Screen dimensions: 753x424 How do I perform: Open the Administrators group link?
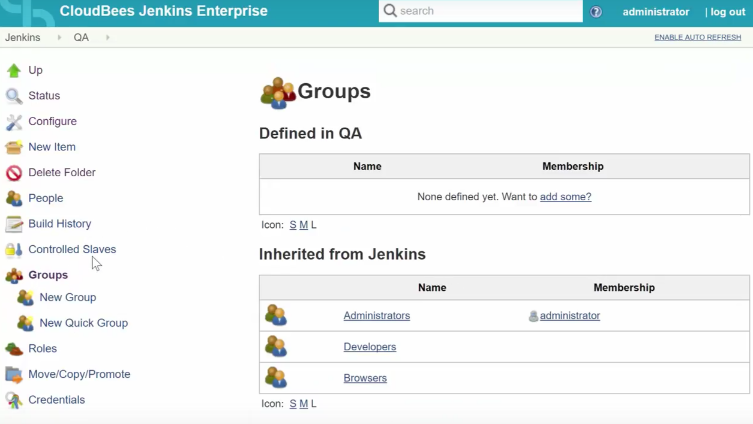tap(377, 315)
